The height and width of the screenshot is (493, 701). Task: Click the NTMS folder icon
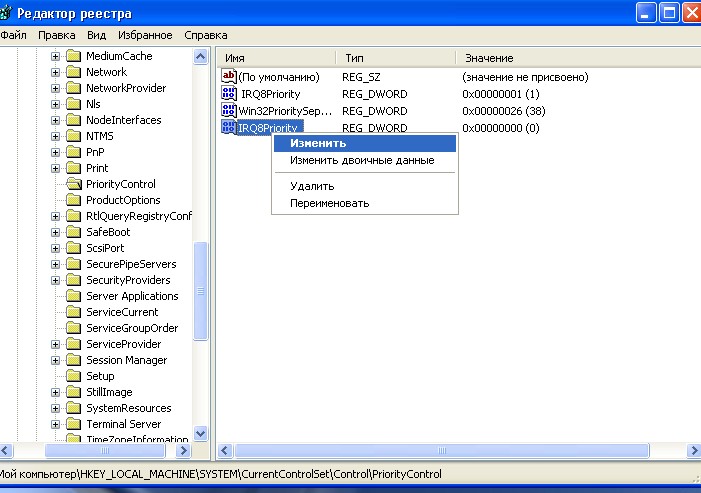(x=74, y=136)
